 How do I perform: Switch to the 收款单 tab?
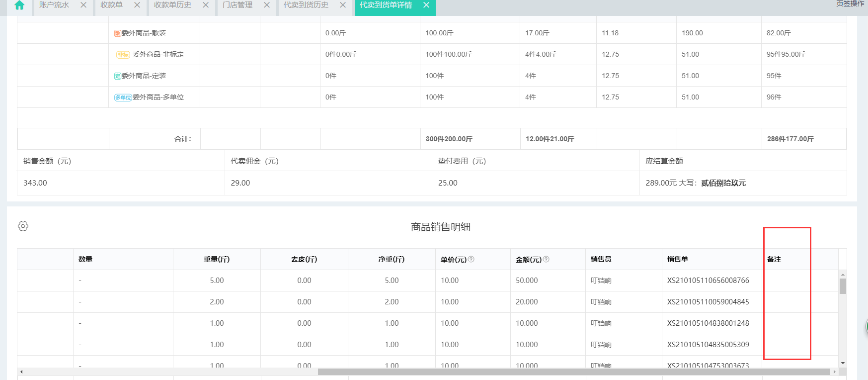[111, 5]
